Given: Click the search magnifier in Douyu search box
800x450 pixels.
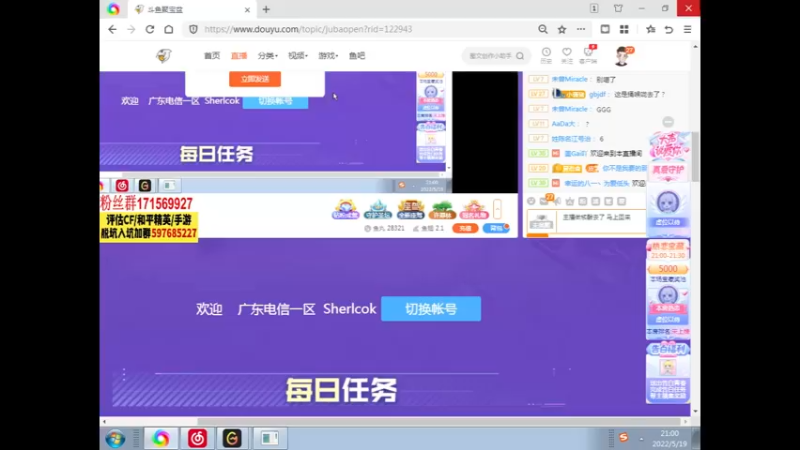Looking at the screenshot, I should (520, 56).
